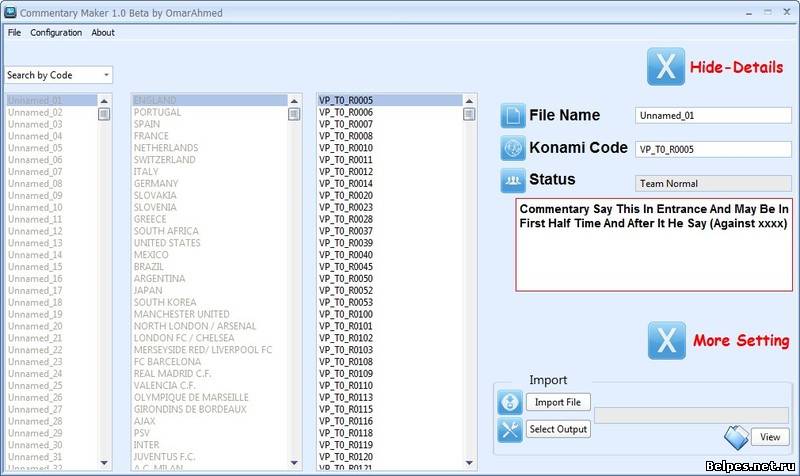The height and width of the screenshot is (476, 800).
Task: Select PORTUGAL in the team list
Action: point(210,112)
